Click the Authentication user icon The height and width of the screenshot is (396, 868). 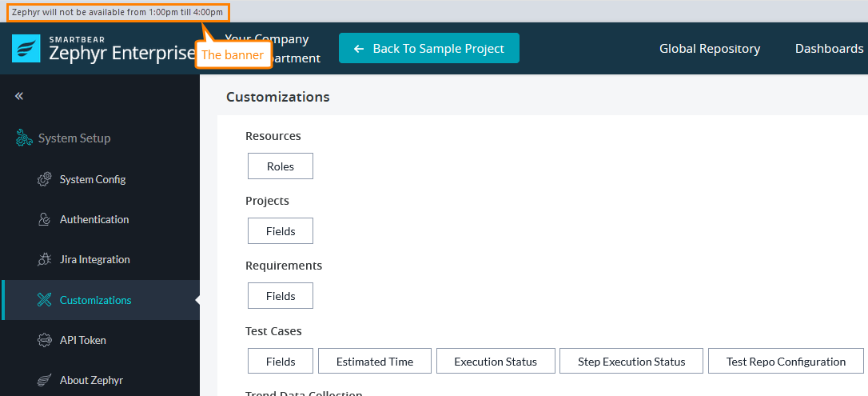pos(45,219)
